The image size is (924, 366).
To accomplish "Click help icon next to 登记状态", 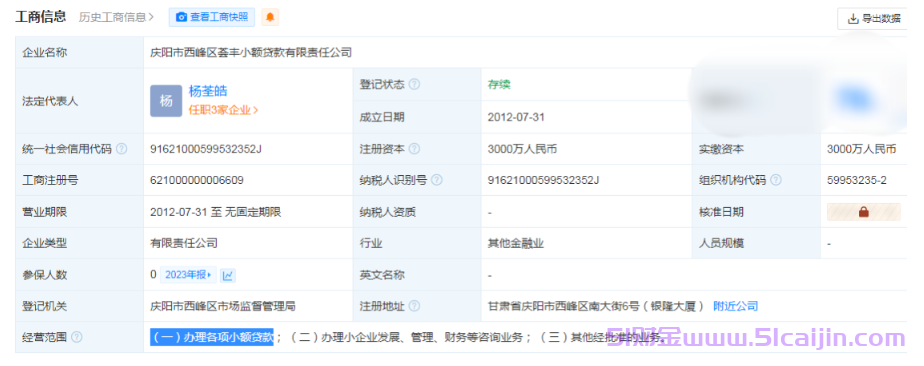I will coord(414,84).
